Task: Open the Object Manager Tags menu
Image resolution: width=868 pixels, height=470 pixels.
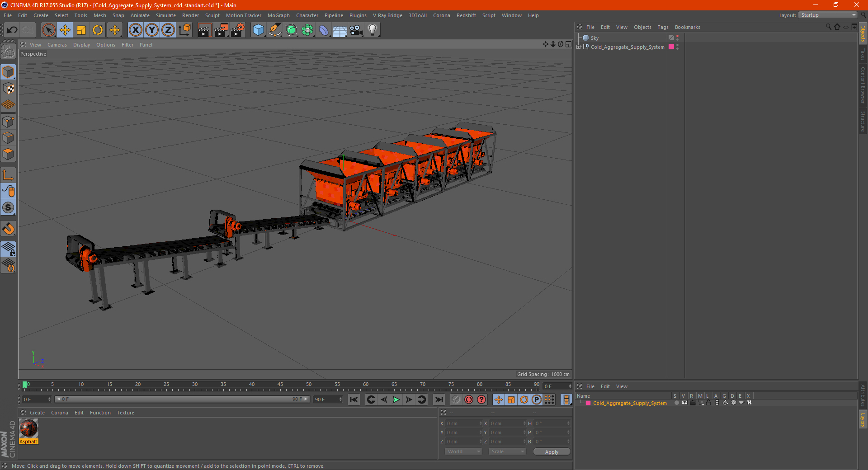Action: 663,27
